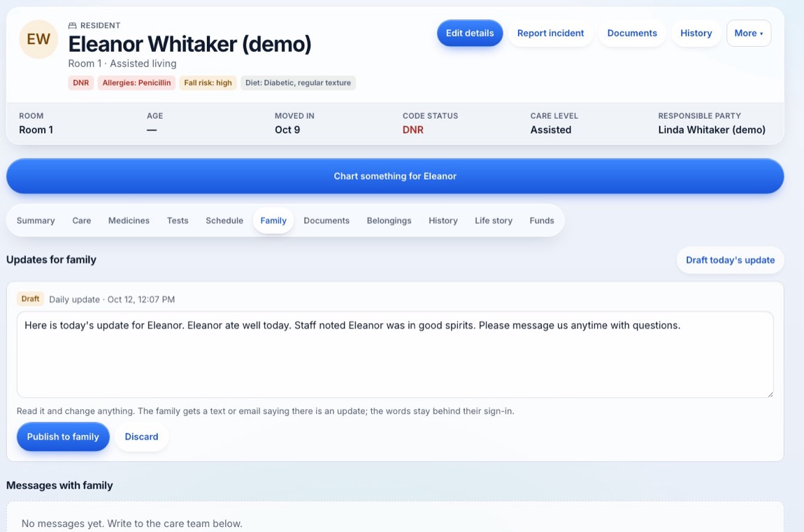This screenshot has width=804, height=532.
Task: Click Draft today's update
Action: click(x=730, y=260)
